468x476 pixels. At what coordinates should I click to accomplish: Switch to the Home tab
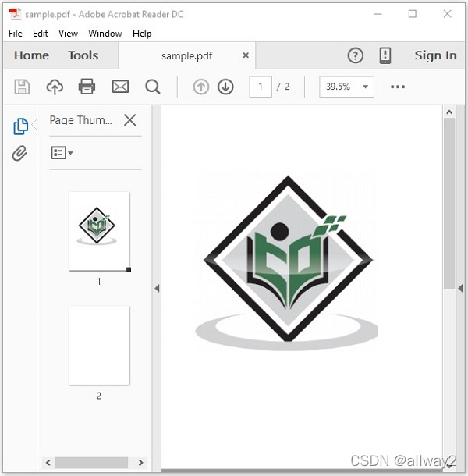click(x=31, y=55)
